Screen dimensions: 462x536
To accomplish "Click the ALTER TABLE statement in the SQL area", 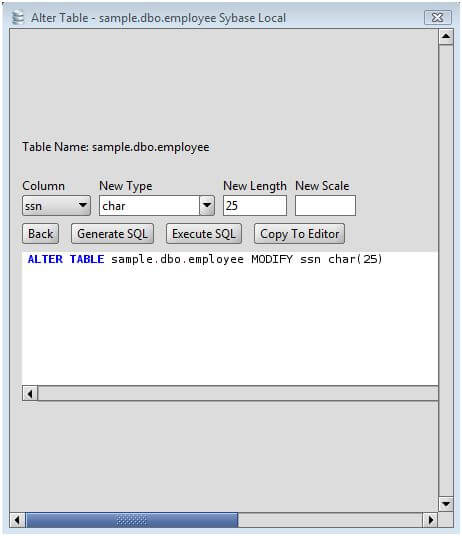I will pos(205,259).
